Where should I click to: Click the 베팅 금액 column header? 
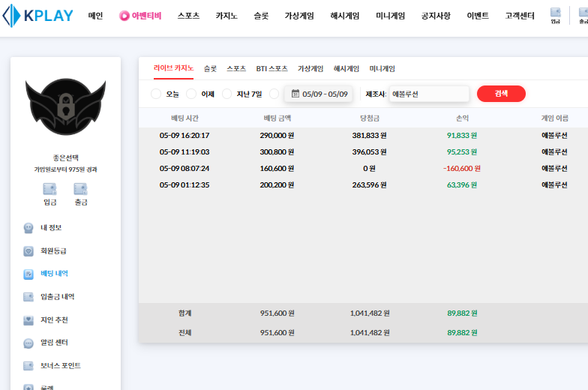pos(277,118)
